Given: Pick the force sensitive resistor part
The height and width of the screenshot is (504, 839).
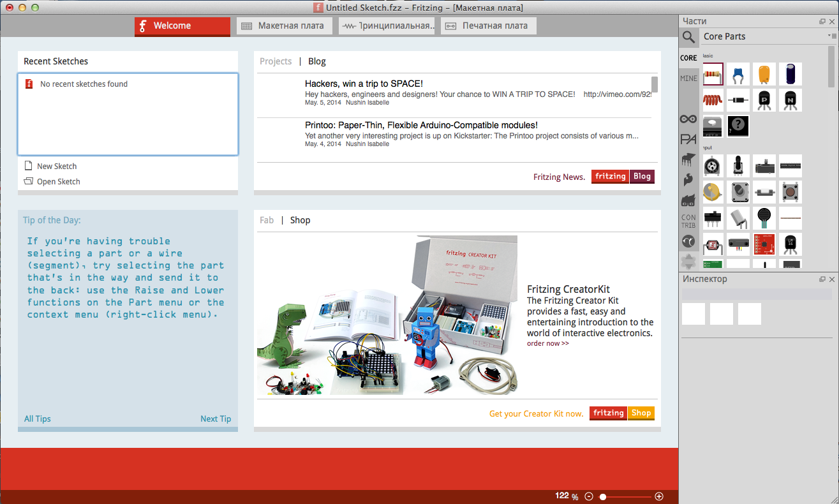Looking at the screenshot, I should [x=764, y=218].
